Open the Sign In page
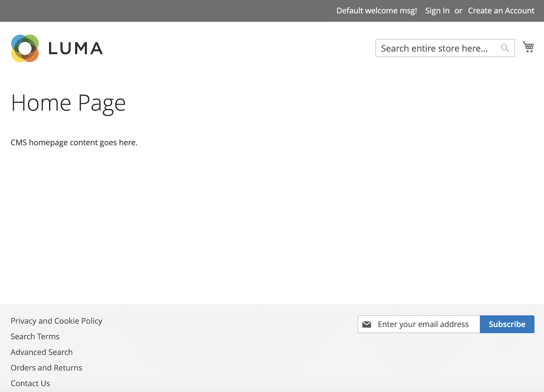Viewport: 544px width, 392px height. tap(437, 10)
